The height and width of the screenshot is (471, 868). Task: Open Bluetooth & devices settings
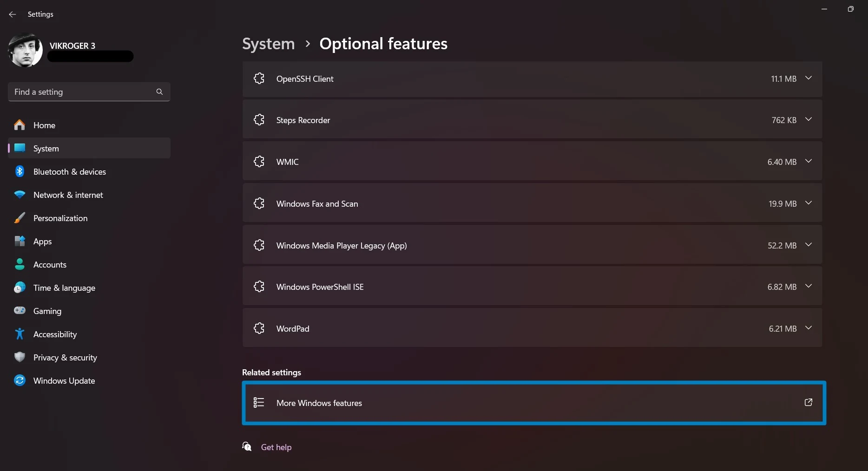click(89, 172)
